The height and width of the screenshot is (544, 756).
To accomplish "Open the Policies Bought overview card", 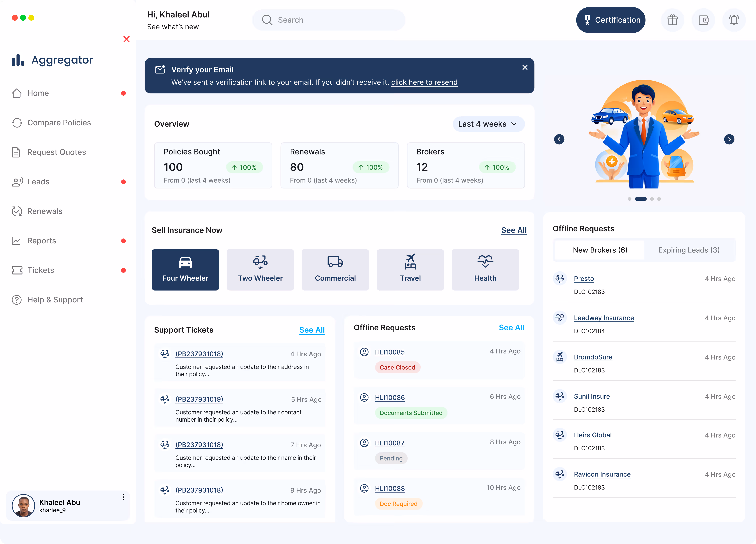I will pos(213,166).
